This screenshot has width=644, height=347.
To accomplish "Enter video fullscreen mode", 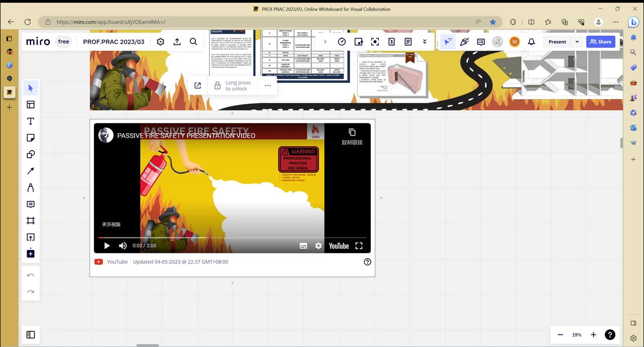I will click(359, 246).
